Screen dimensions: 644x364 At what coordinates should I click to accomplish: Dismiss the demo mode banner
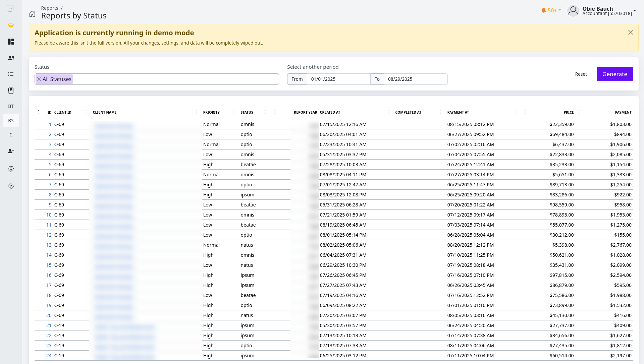[630, 32]
